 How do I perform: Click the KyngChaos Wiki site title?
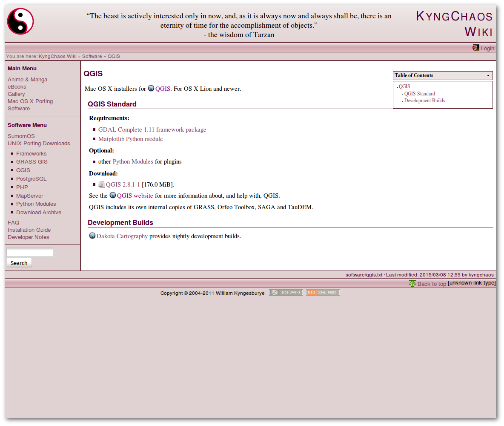[x=454, y=24]
